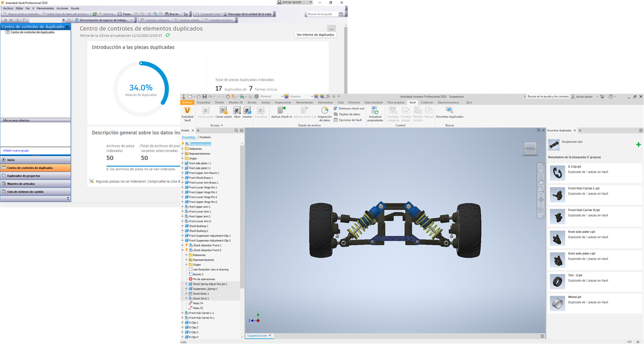Select the Wheel.ipt duplicate result thumbnail
Viewport: 644px width, 344px height.
(557, 303)
